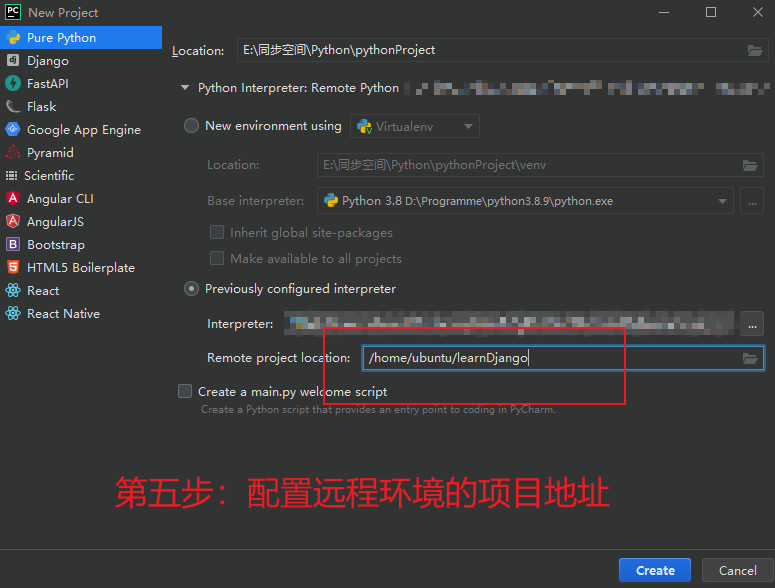The height and width of the screenshot is (588, 775).
Task: Click the FastAPI lightning icon
Action: coord(13,84)
